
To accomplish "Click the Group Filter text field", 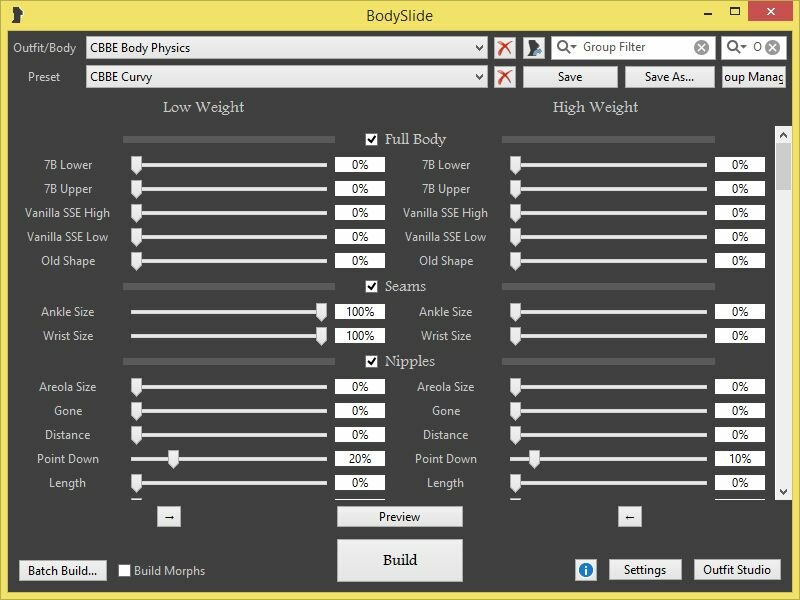I will [635, 47].
